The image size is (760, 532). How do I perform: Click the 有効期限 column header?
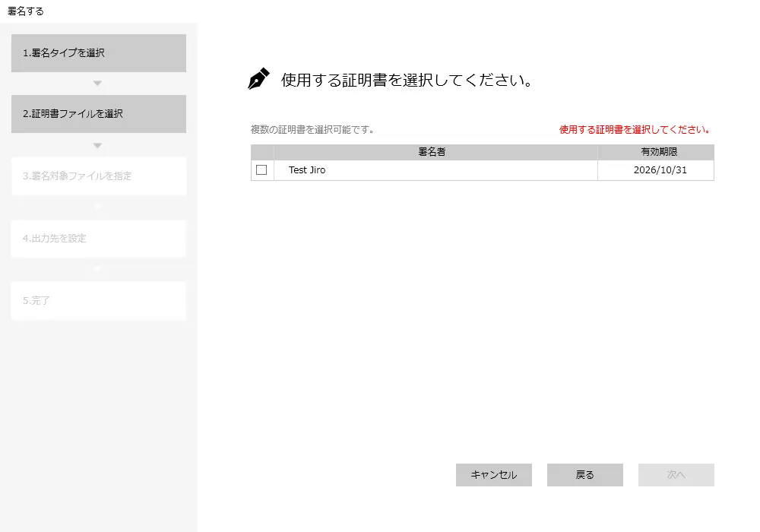(659, 152)
